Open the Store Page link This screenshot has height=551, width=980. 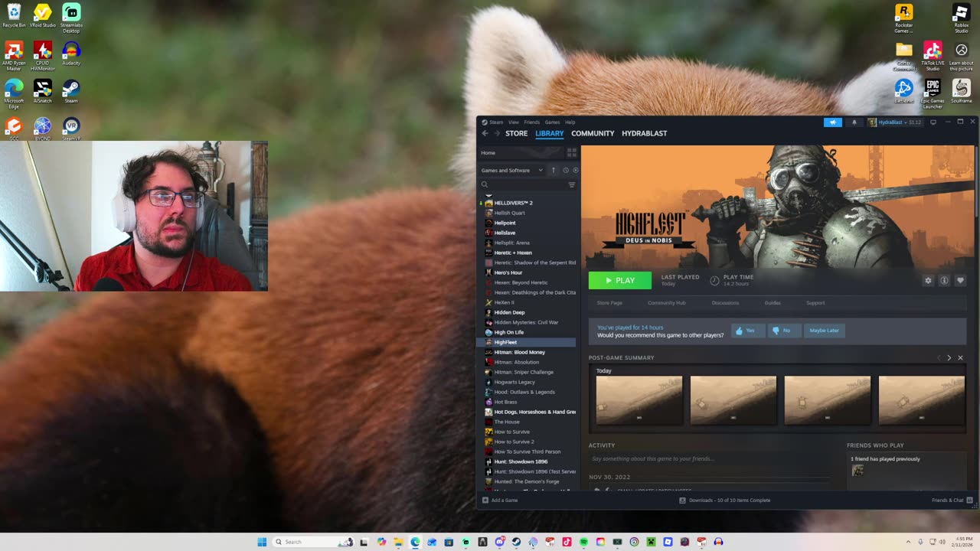pos(609,303)
